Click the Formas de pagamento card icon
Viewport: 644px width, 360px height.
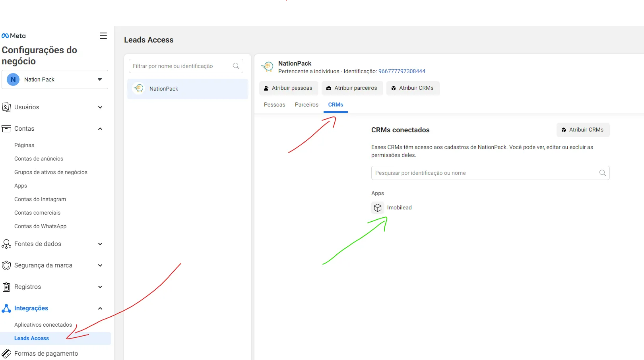click(6, 354)
